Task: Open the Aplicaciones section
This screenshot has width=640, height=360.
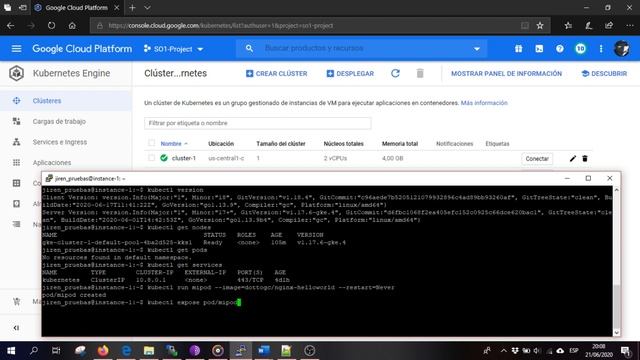Action: tap(66, 162)
